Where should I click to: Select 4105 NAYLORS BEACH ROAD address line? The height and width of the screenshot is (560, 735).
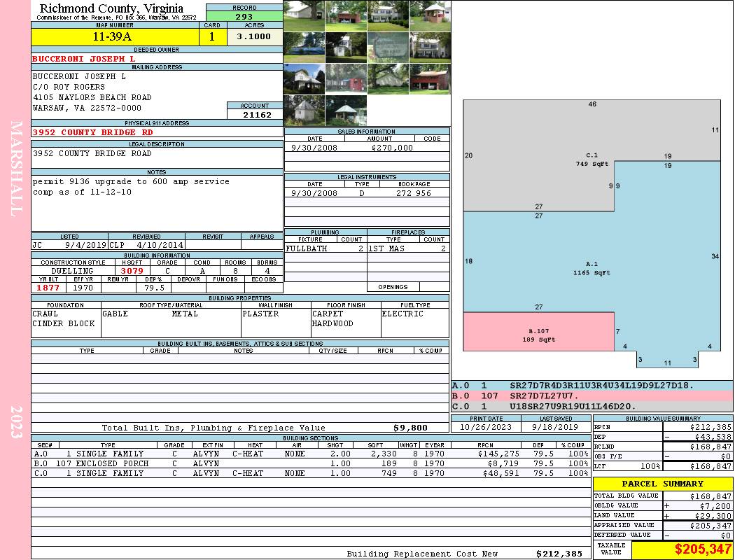pos(92,97)
